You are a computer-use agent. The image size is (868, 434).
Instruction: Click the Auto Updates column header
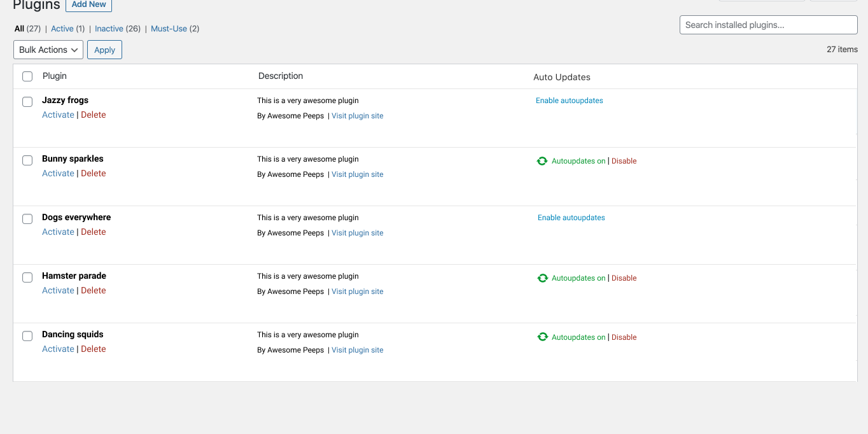[562, 77]
